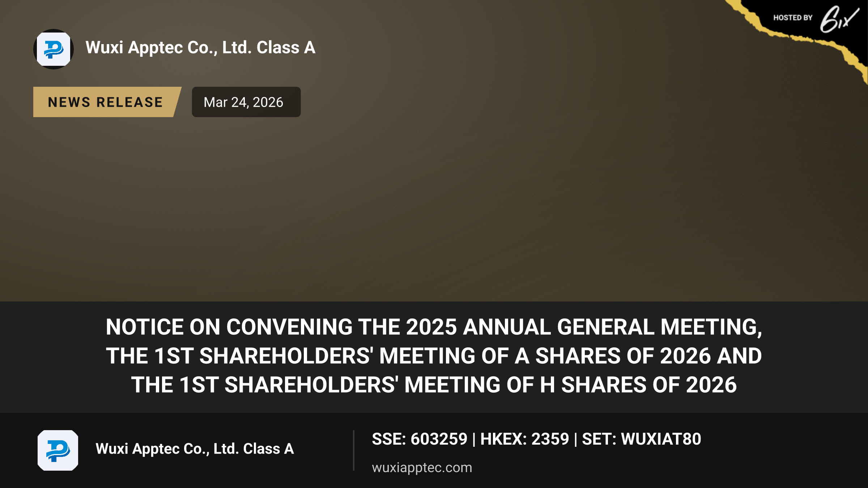Select the NEWS RELEASE badge
Image resolution: width=868 pixels, height=488 pixels.
click(107, 102)
